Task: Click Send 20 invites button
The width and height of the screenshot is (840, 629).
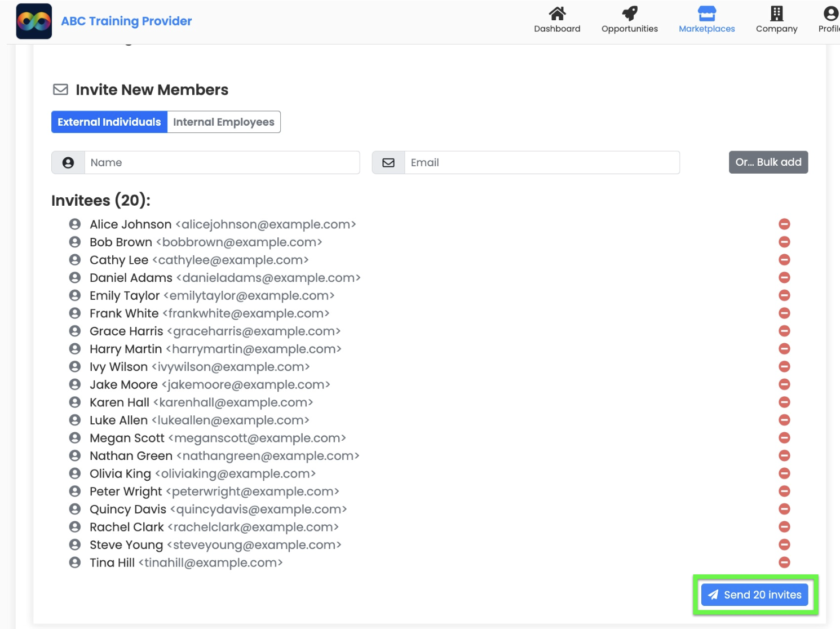Action: pyautogui.click(x=755, y=595)
